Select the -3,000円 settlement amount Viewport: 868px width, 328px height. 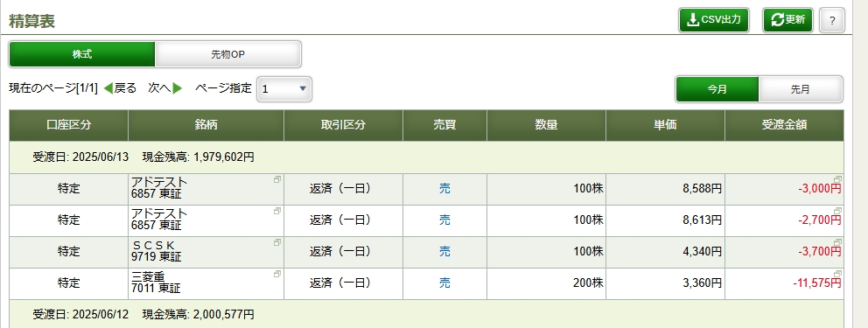(x=819, y=189)
